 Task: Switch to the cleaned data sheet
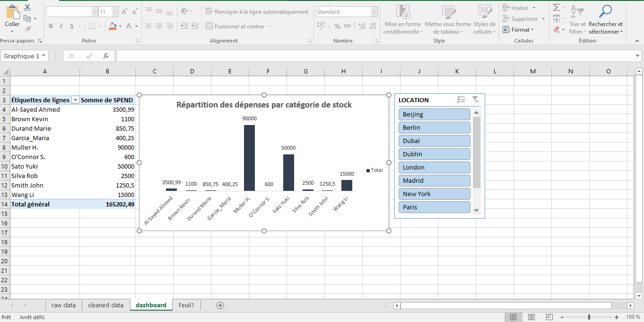coord(105,305)
